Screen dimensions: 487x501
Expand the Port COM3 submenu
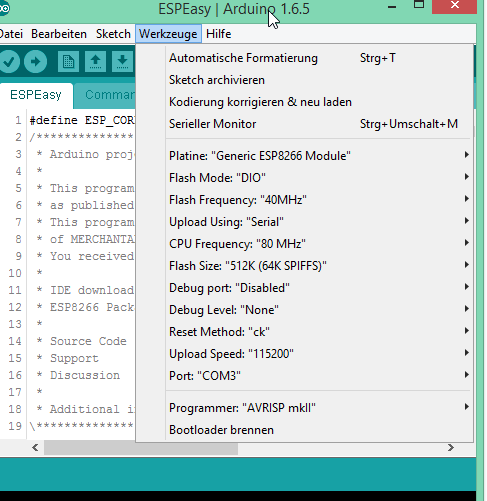304,376
